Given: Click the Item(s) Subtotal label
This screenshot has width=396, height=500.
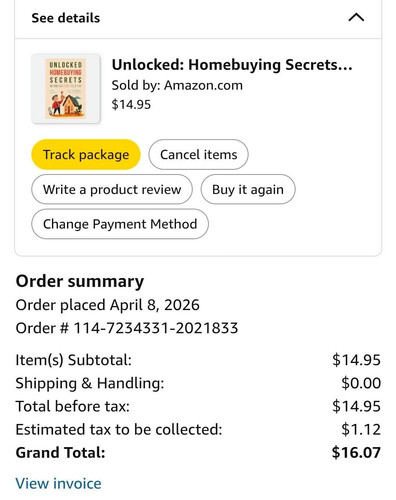Looking at the screenshot, I should [74, 360].
